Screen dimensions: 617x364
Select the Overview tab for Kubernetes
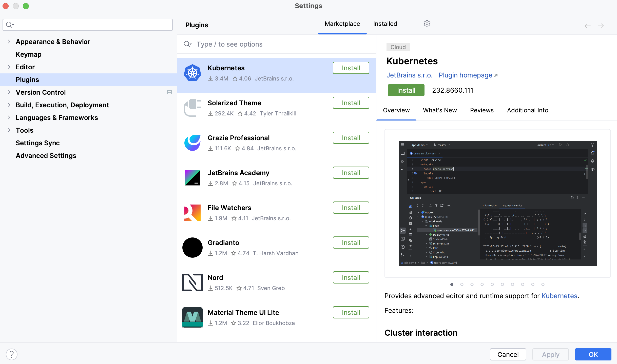coord(396,110)
